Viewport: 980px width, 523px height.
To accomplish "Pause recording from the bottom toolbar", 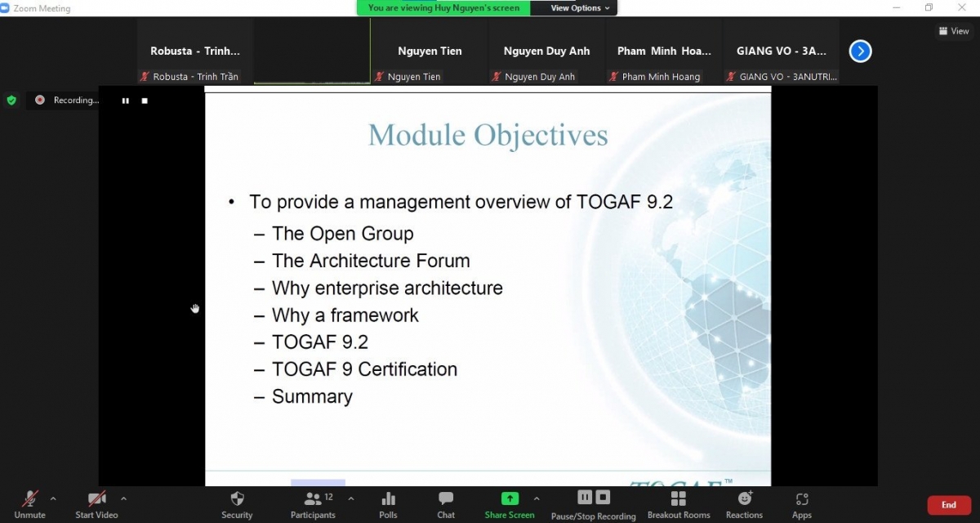I will click(585, 497).
